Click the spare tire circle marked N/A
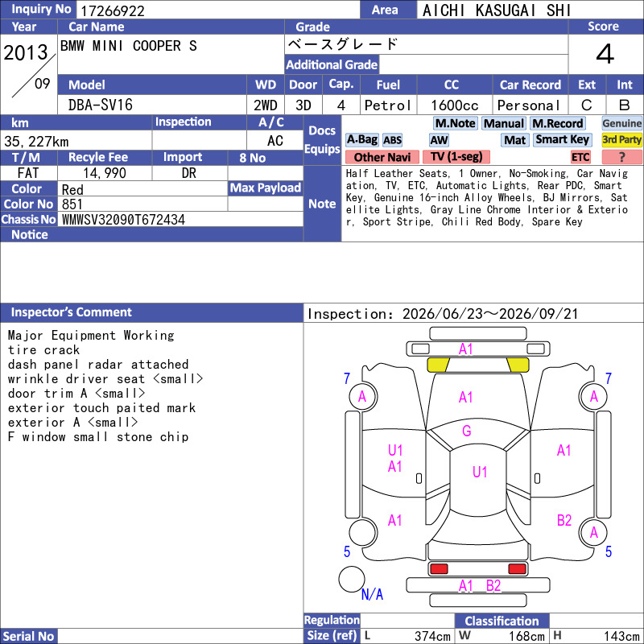This screenshot has height=644, width=644. (352, 579)
